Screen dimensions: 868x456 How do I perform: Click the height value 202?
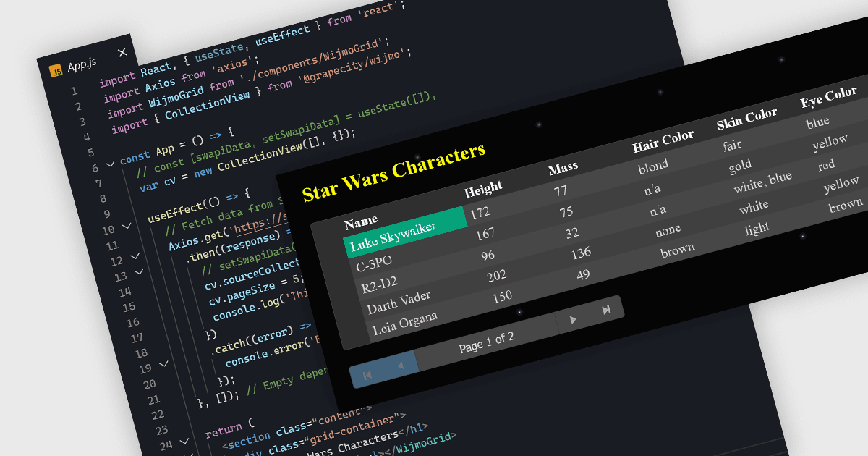point(497,276)
